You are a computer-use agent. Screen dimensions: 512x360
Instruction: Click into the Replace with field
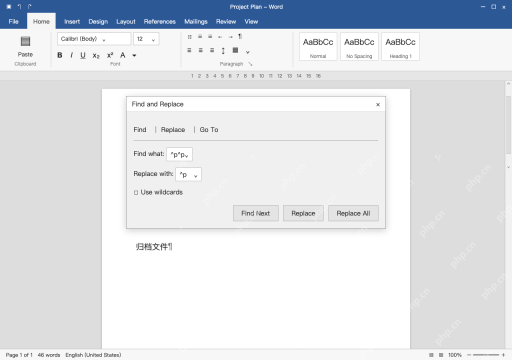point(188,174)
